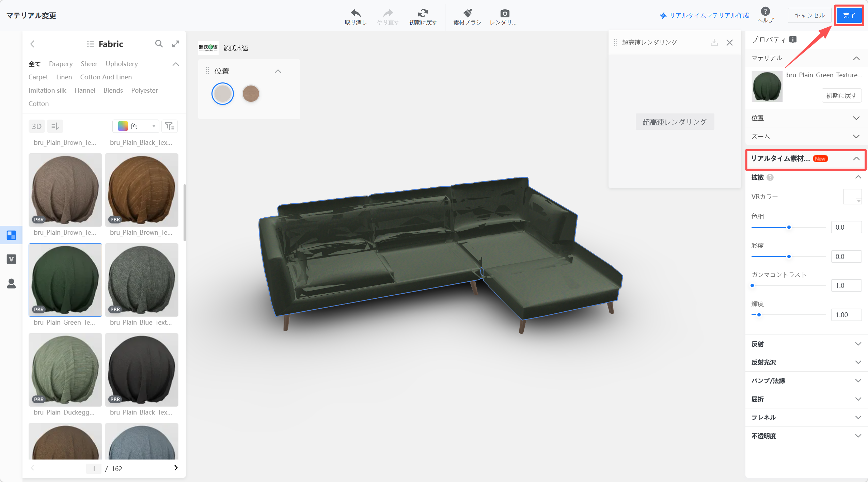Viewport: 868px width, 482px height.
Task: Select the Imitation silk category
Action: point(47,91)
